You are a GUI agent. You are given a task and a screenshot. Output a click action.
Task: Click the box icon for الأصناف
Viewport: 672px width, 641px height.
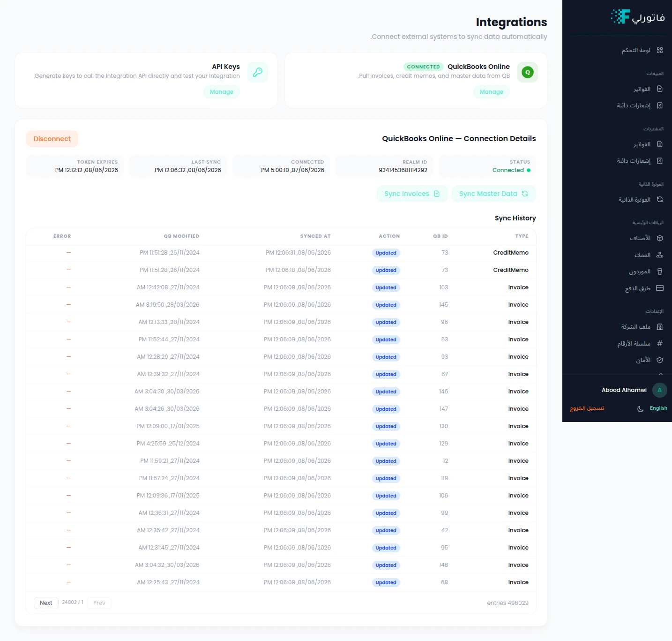[x=660, y=238]
